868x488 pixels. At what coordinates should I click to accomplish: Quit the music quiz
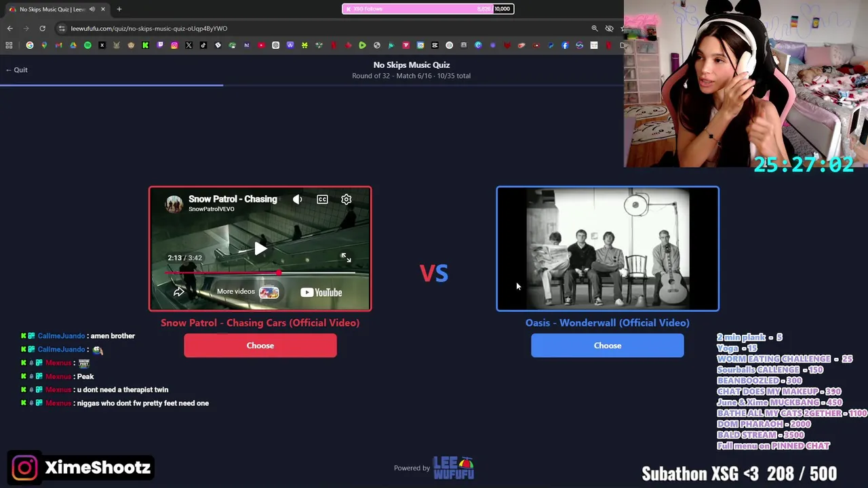tap(16, 70)
